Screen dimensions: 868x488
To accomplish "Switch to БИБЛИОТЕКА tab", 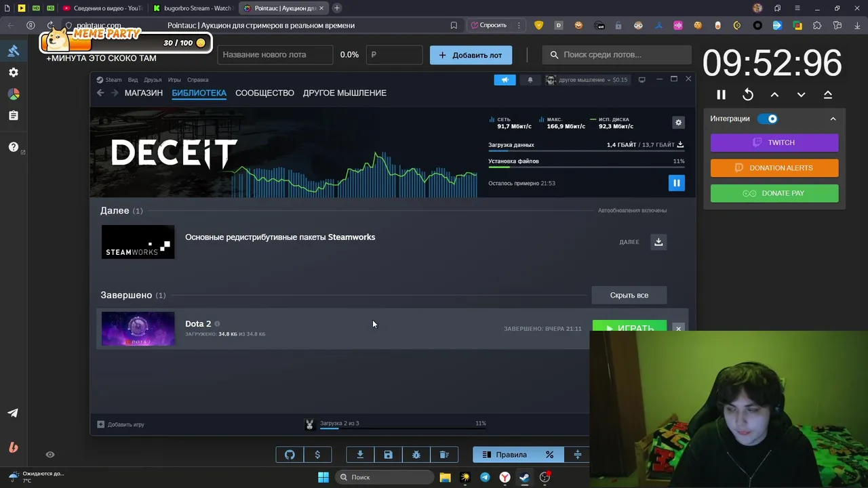I will (x=199, y=93).
